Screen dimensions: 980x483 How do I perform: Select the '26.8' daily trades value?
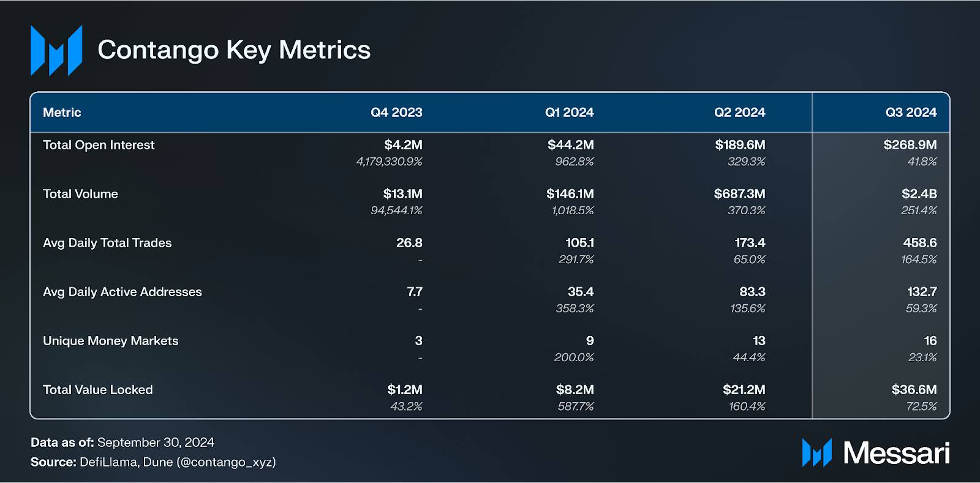click(x=409, y=243)
